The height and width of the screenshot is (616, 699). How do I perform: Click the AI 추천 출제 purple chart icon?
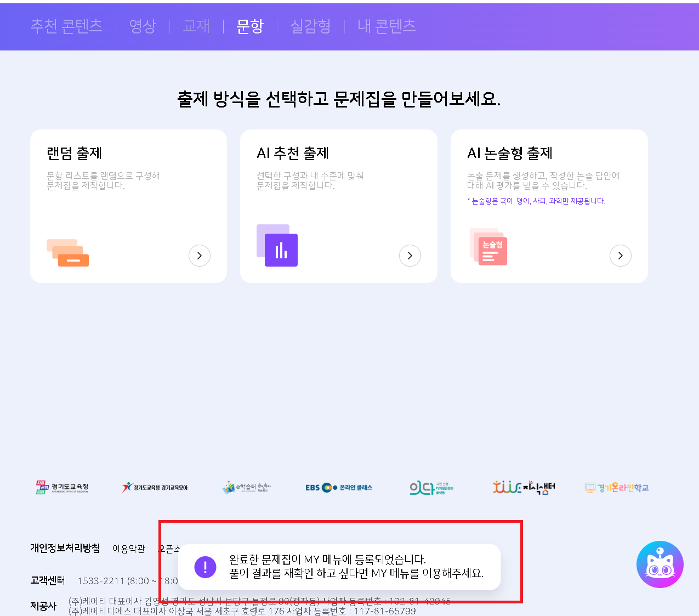[277, 246]
